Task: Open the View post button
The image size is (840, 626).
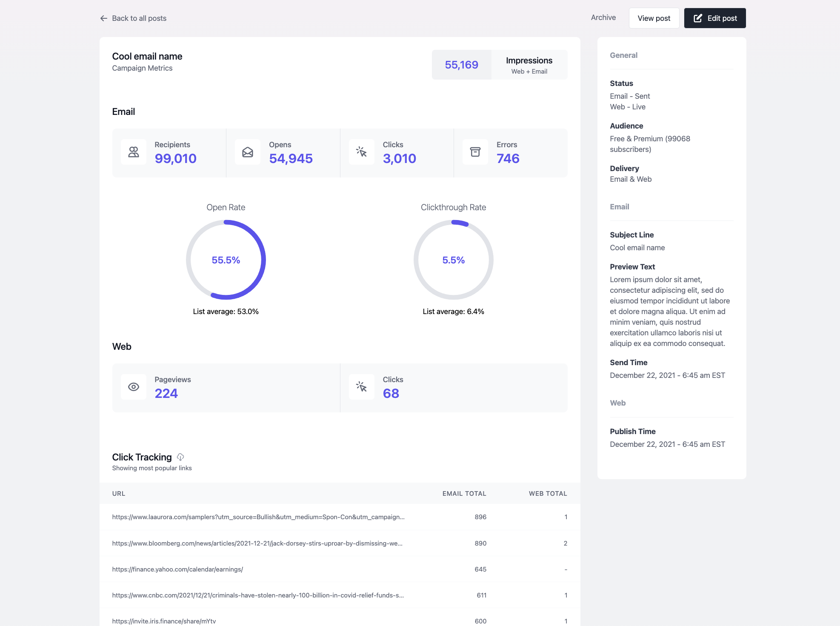Action: click(x=654, y=18)
